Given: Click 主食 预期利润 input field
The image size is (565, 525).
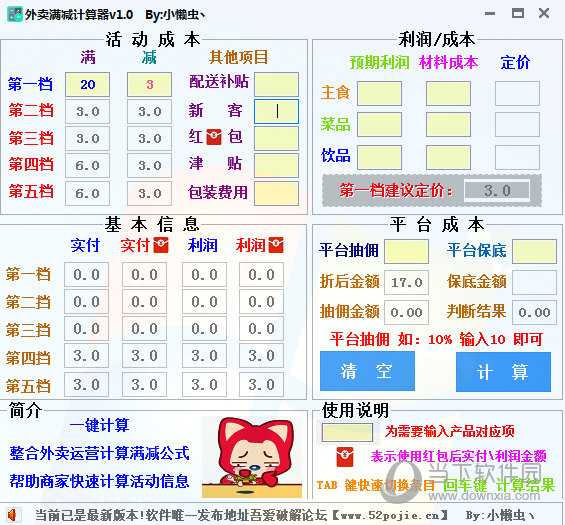Looking at the screenshot, I should pos(379,93).
